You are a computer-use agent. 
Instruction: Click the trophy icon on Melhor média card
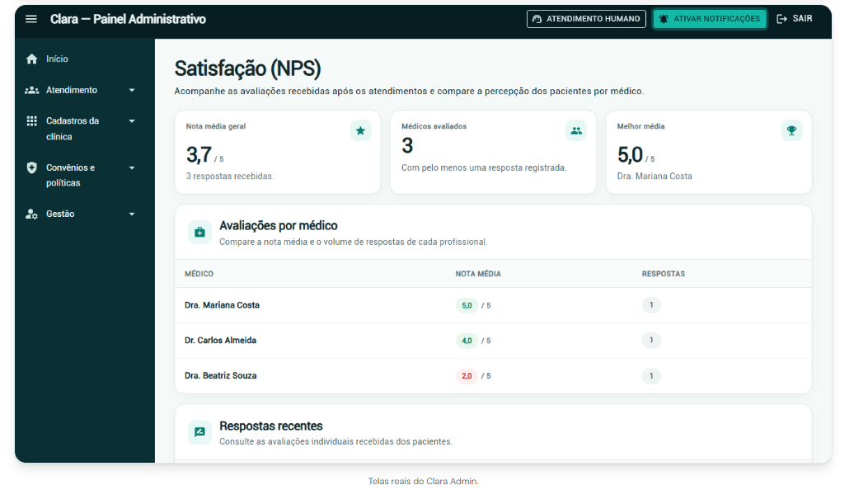791,130
